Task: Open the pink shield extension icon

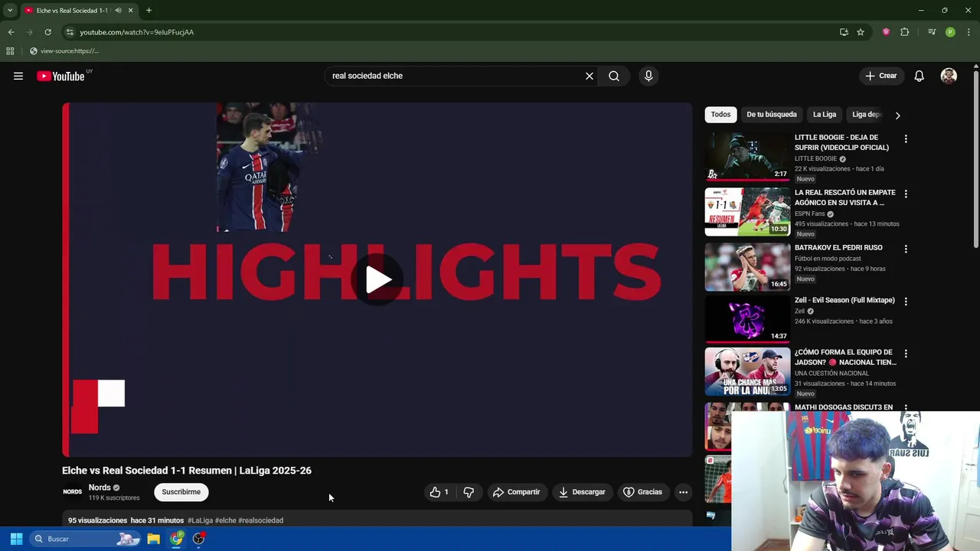Action: (x=886, y=32)
